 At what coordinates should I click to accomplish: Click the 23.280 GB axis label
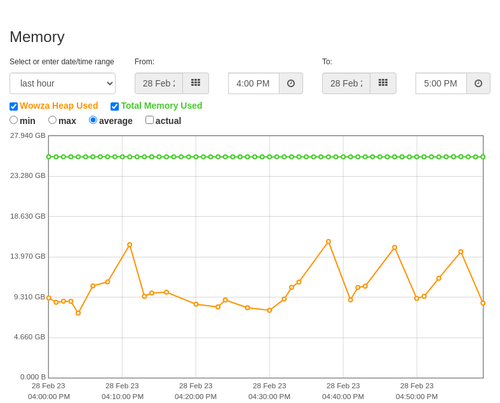point(28,176)
